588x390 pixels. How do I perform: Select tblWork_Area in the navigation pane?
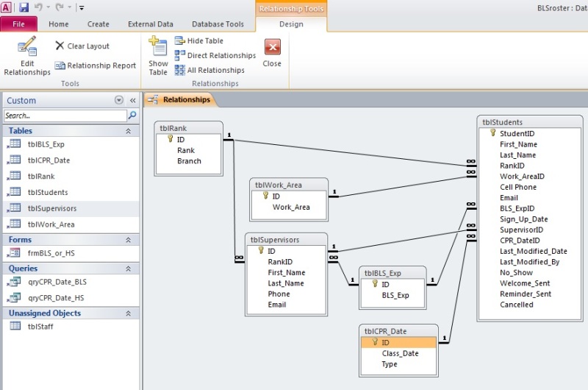71,224
